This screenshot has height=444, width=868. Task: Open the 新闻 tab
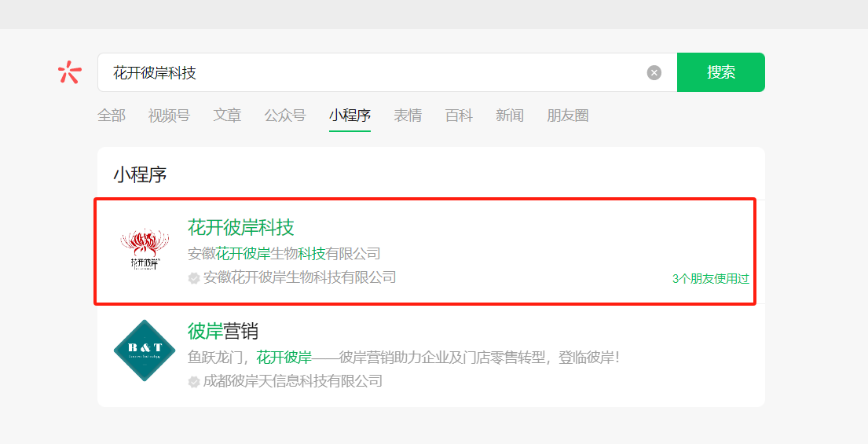point(509,116)
